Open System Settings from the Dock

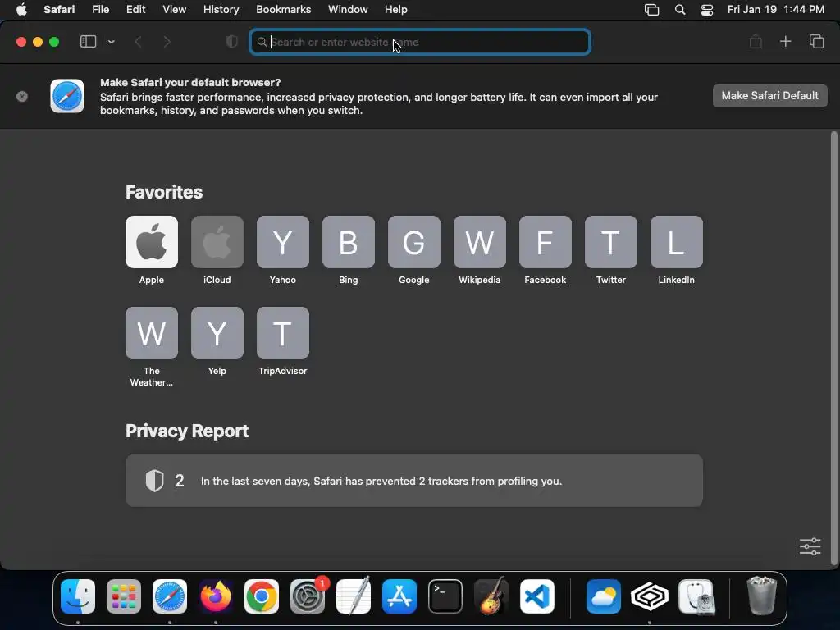point(308,596)
